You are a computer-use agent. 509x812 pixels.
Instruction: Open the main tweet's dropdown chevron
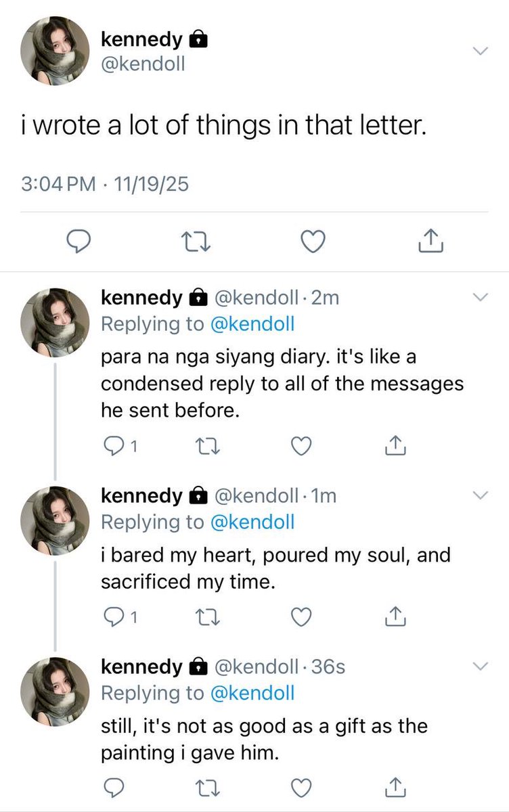[480, 51]
